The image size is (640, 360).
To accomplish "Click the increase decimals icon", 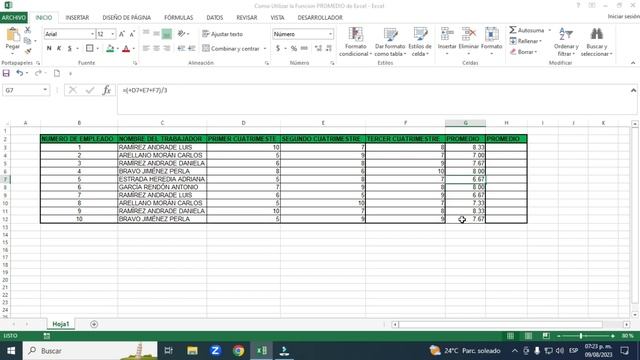I will pyautogui.click(x=318, y=48).
